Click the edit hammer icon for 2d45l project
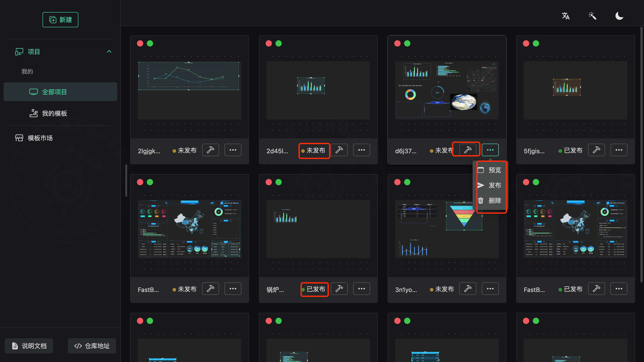This screenshot has width=644, height=362. (x=339, y=150)
